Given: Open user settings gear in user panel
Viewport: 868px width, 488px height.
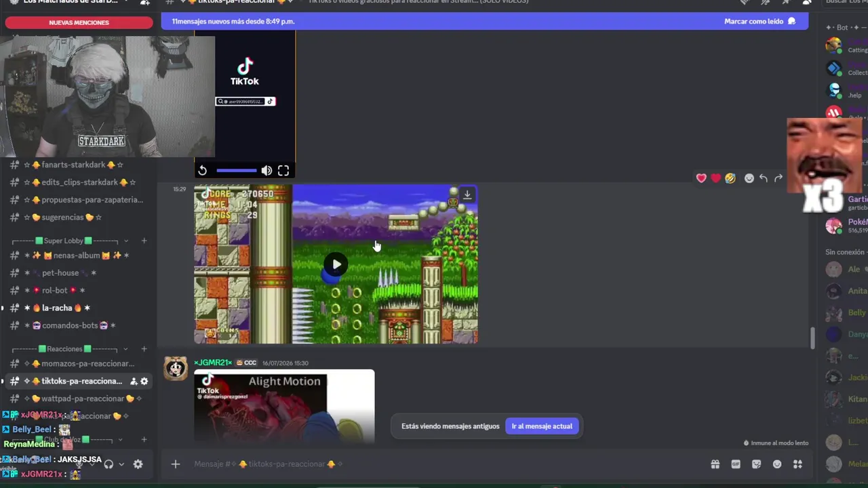Looking at the screenshot, I should (138, 464).
